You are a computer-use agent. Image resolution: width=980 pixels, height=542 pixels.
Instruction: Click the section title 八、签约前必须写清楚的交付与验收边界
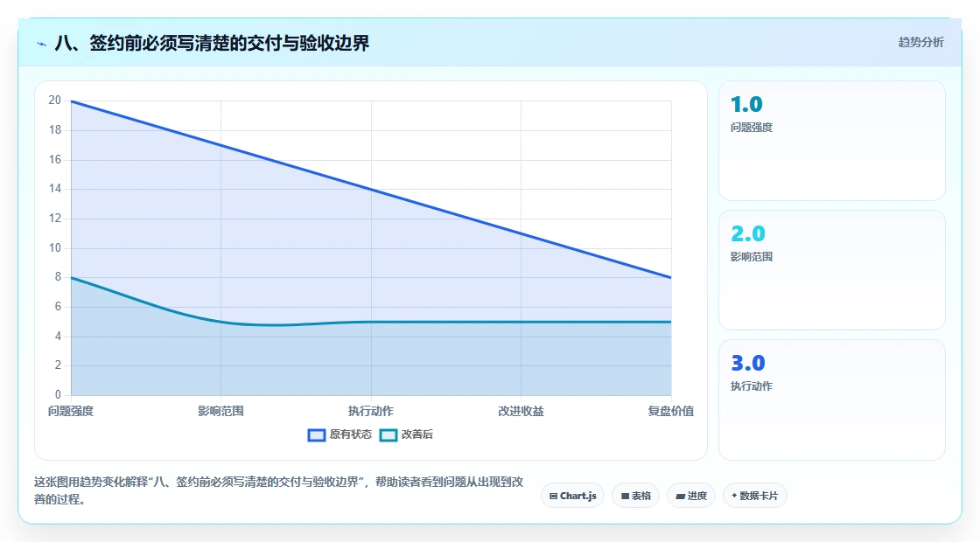212,43
